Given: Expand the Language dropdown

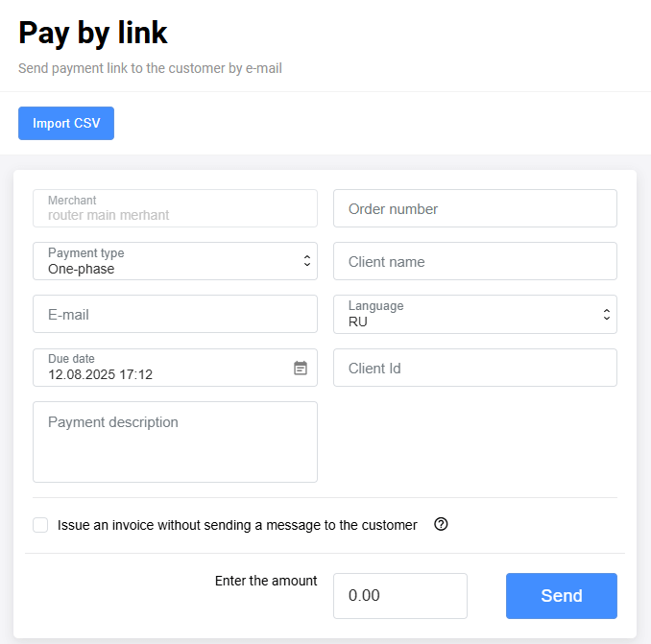Looking at the screenshot, I should 606,314.
